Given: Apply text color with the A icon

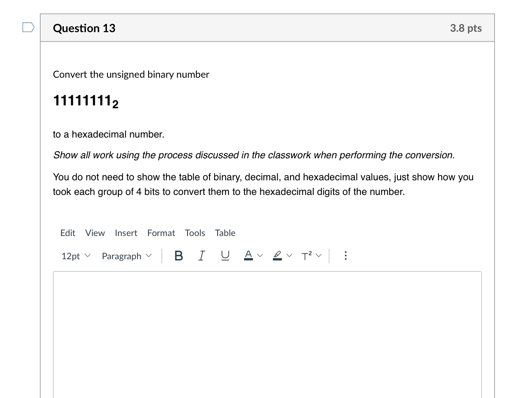Looking at the screenshot, I should 249,256.
